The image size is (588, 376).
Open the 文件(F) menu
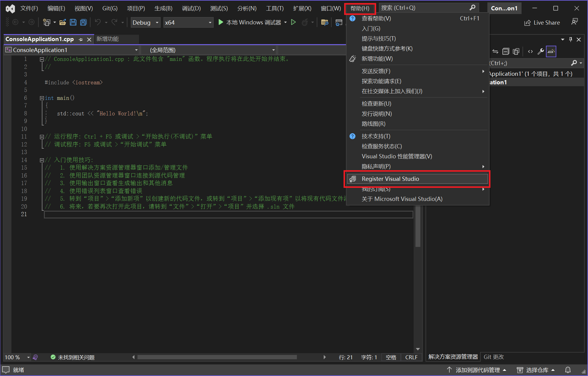pyautogui.click(x=29, y=9)
